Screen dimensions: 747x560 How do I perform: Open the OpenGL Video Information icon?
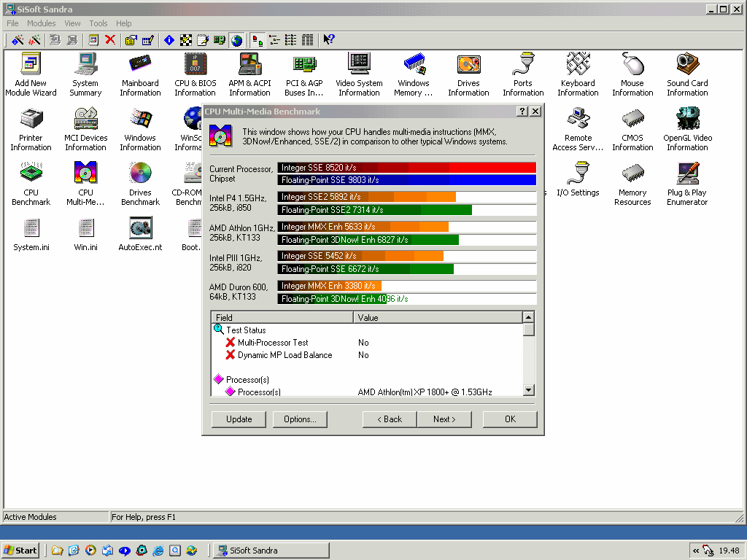pos(687,122)
